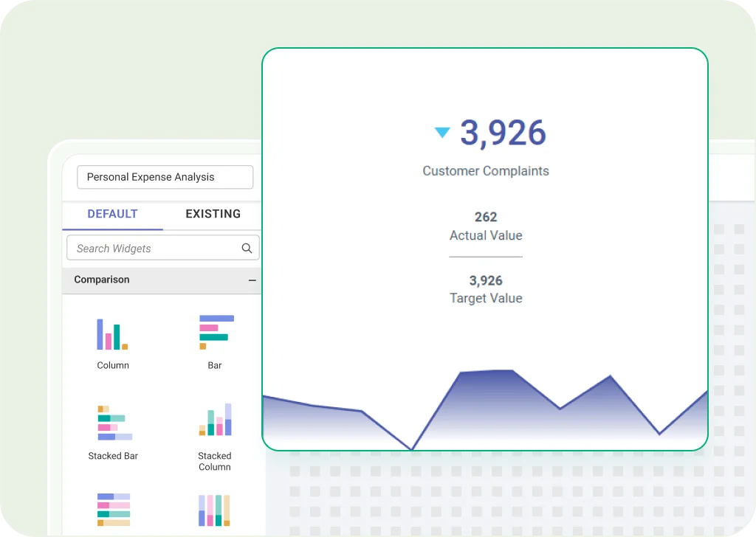Viewport: 756px width, 537px height.
Task: Click the blue downward trend triangle
Action: tap(442, 133)
